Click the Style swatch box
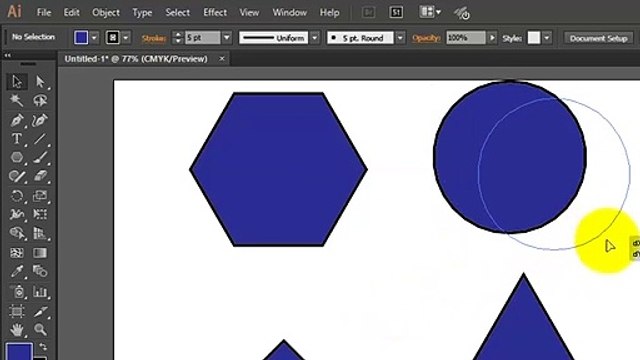 coord(534,38)
